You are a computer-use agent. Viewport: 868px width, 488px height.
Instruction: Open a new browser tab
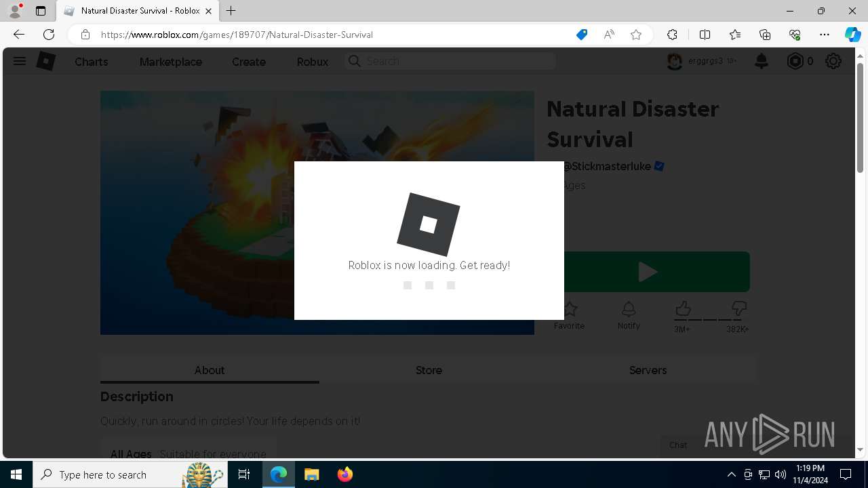231,11
